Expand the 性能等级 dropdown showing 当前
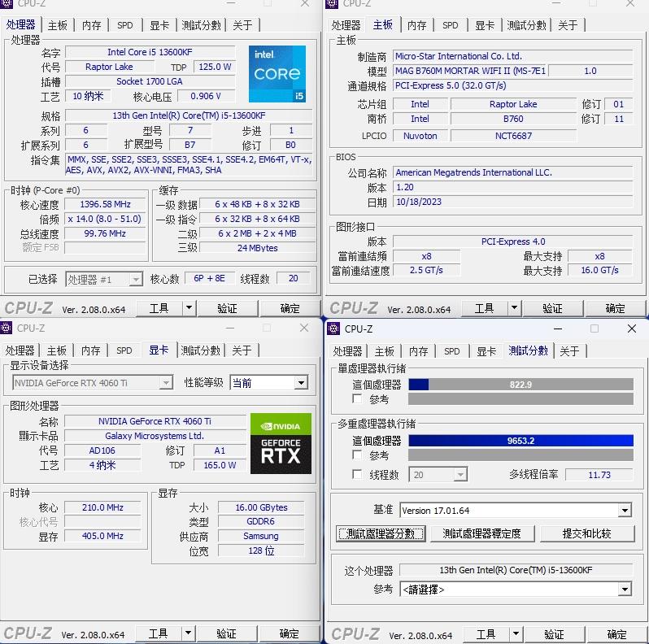This screenshot has width=649, height=644. (x=300, y=382)
